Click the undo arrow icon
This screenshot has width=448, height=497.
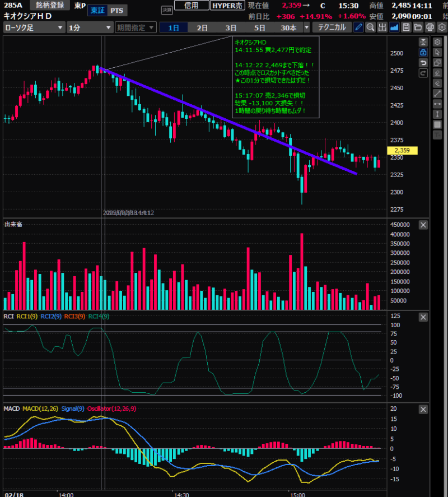pos(423,62)
